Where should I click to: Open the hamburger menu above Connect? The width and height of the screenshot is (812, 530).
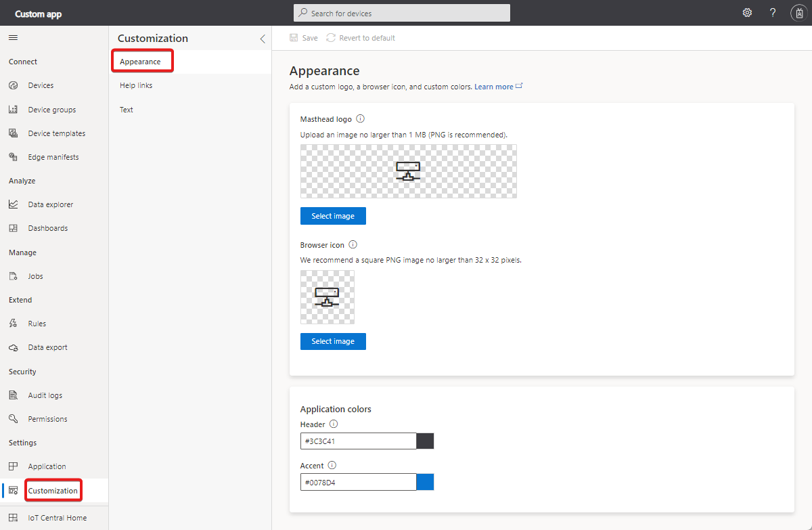click(13, 37)
